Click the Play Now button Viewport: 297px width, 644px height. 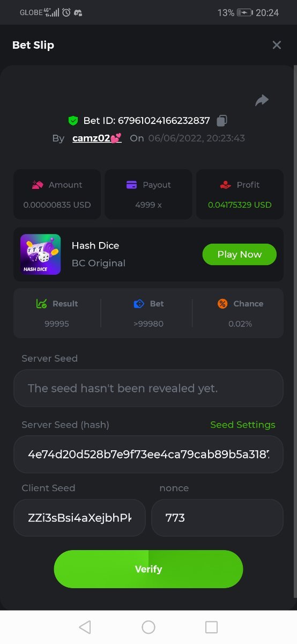[x=240, y=254]
